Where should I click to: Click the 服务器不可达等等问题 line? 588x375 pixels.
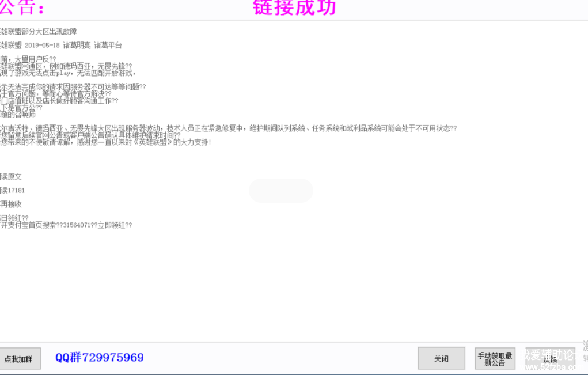click(x=73, y=87)
